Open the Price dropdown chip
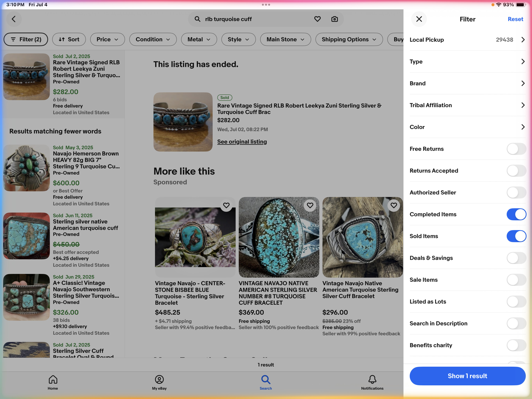 107,40
